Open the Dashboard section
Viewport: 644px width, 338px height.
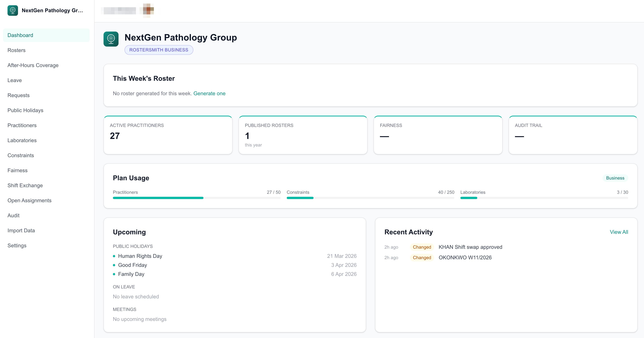click(x=20, y=35)
